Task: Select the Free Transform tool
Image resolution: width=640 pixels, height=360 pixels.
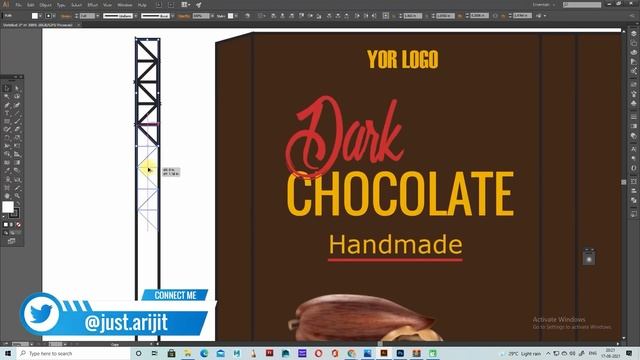Action: pos(17,146)
